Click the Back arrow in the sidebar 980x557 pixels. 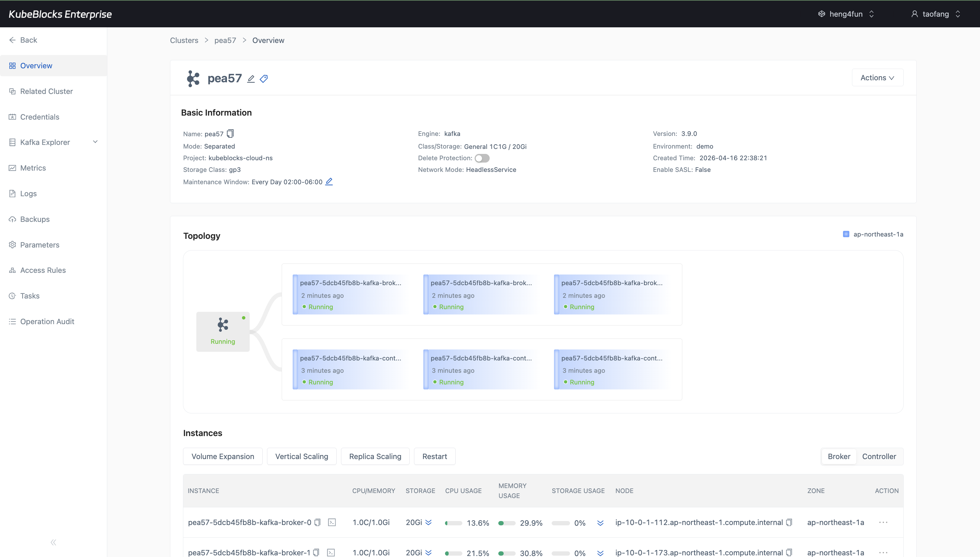12,40
